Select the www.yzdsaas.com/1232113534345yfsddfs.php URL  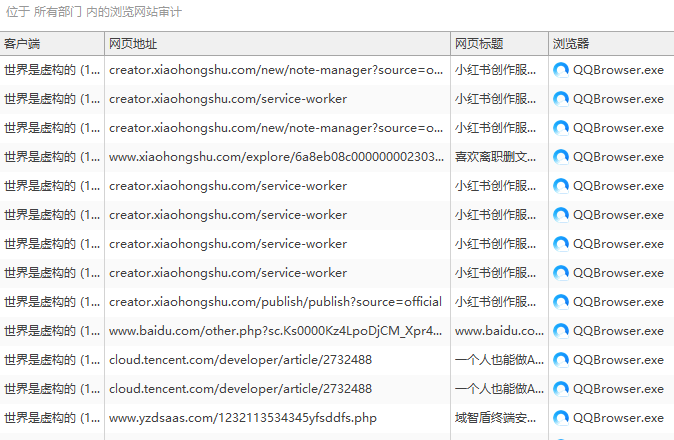tap(242, 418)
